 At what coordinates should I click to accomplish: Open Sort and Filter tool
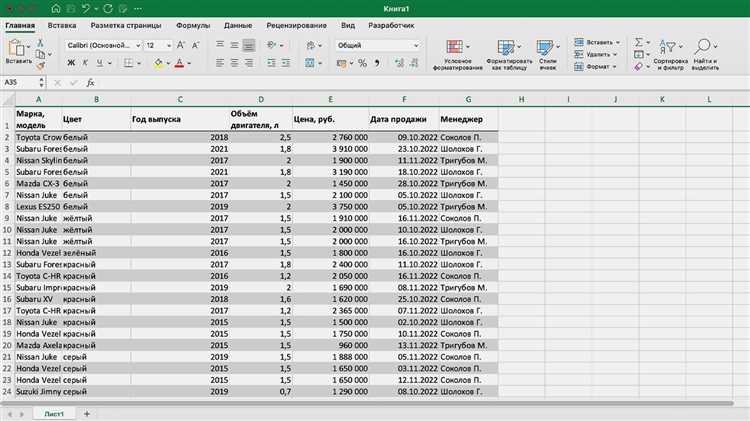pos(668,47)
